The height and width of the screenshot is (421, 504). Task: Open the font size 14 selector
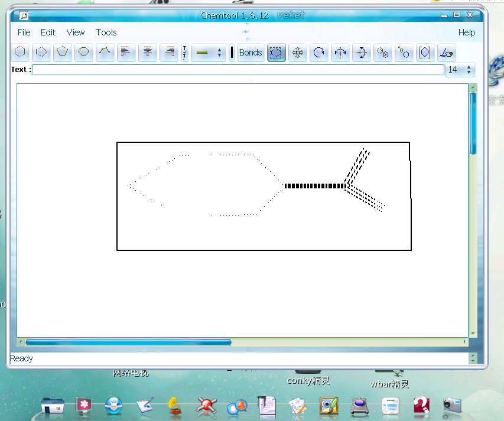point(460,70)
